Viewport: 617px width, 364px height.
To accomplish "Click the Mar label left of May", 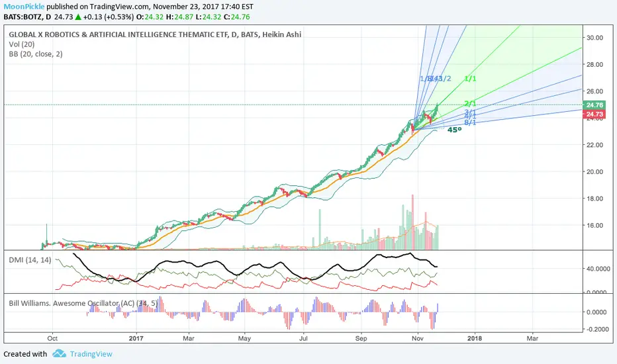I will [189, 338].
